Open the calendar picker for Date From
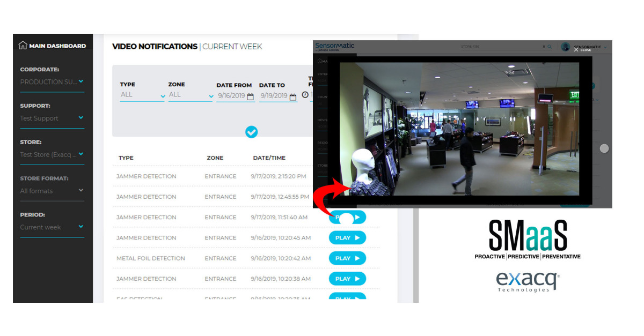The image size is (644, 336). [250, 97]
